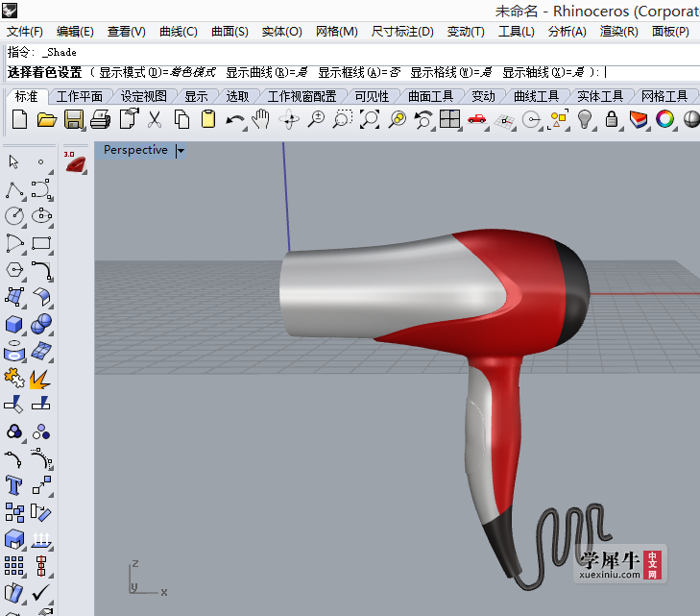The height and width of the screenshot is (616, 700).
Task: Click the Zoom dynamic magnifier icon
Action: [316, 120]
